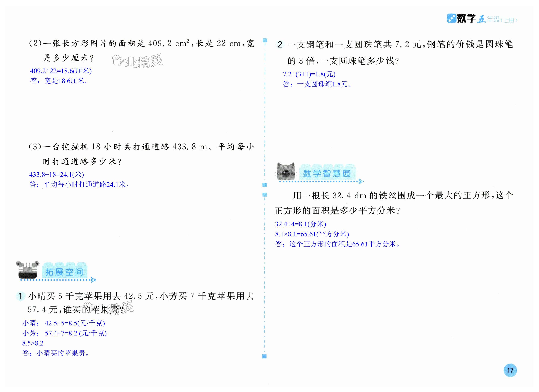Click the 拓展空间 section heading
Image resolution: width=539 pixels, height=392 pixels.
click(x=64, y=272)
